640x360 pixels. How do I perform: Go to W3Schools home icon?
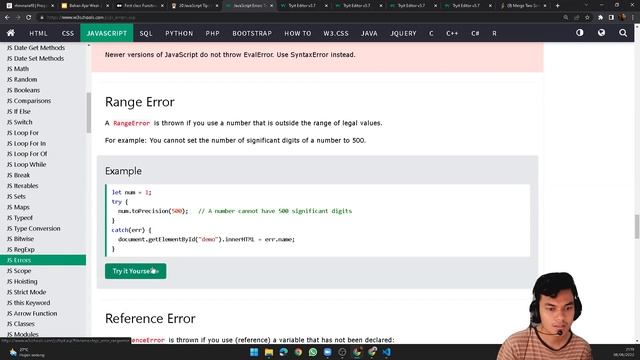click(11, 33)
